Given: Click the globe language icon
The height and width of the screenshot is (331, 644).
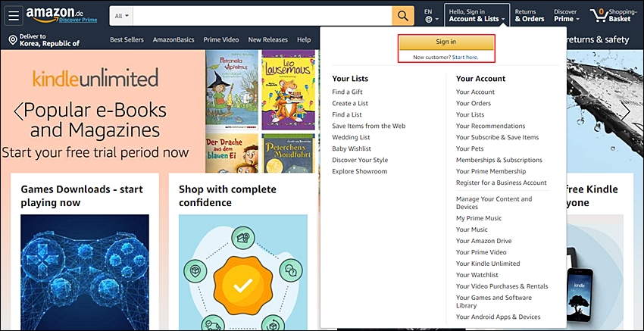Looking at the screenshot, I should pos(429,19).
